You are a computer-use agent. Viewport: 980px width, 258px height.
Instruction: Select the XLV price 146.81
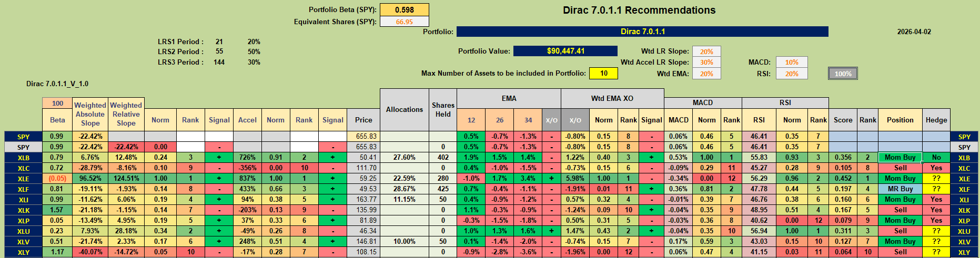click(x=363, y=241)
